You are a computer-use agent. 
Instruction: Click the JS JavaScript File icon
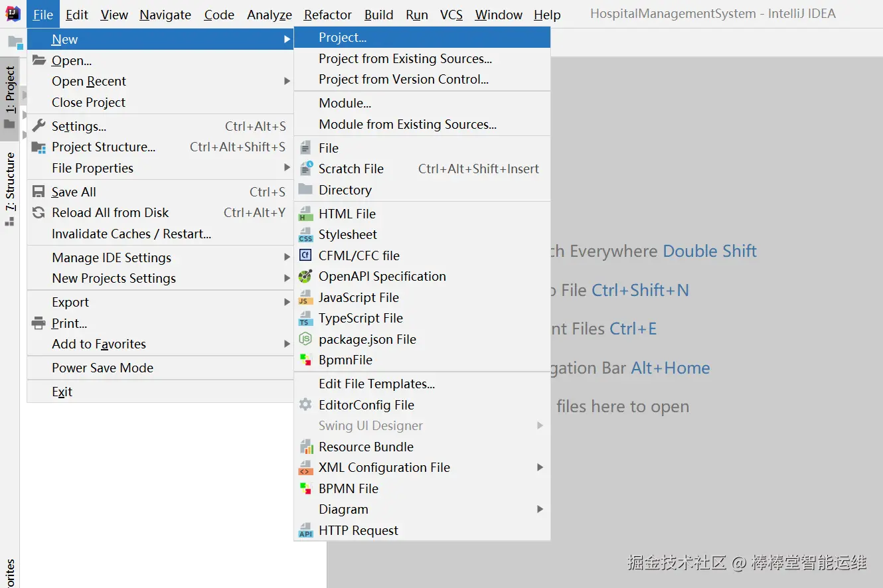(305, 297)
